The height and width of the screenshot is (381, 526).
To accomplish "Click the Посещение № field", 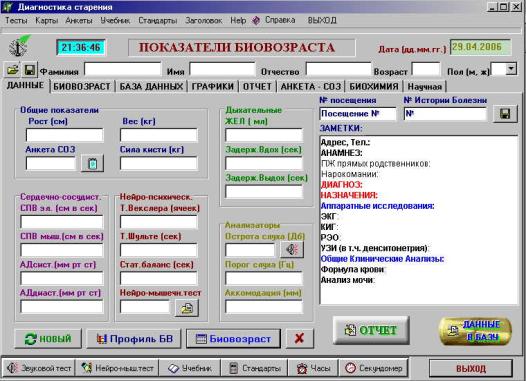I will (358, 114).
